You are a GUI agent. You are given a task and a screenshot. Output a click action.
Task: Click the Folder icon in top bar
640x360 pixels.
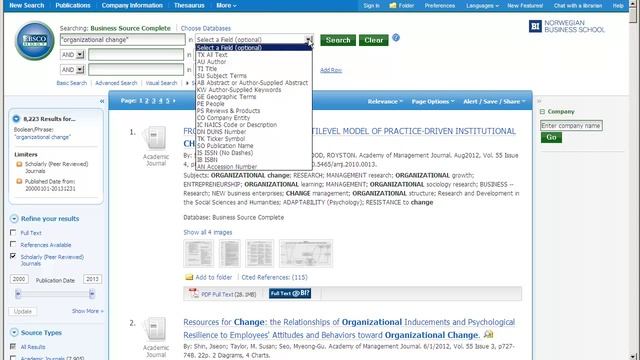pos(393,6)
